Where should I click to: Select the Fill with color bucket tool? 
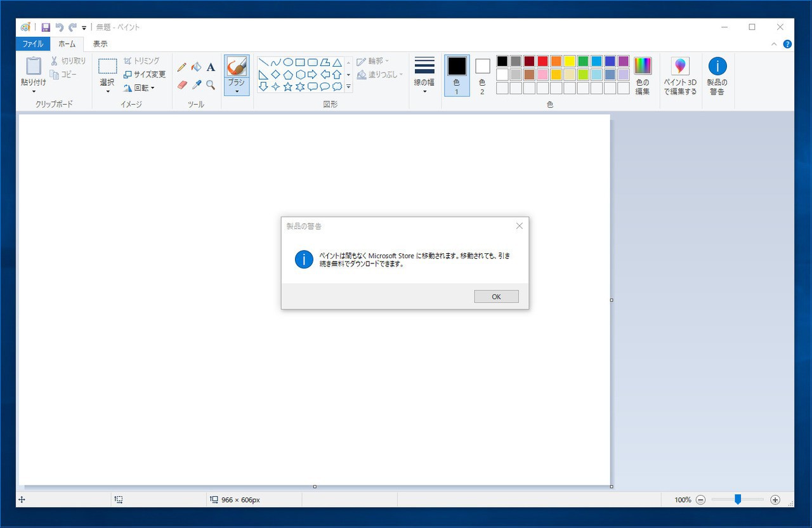click(196, 67)
